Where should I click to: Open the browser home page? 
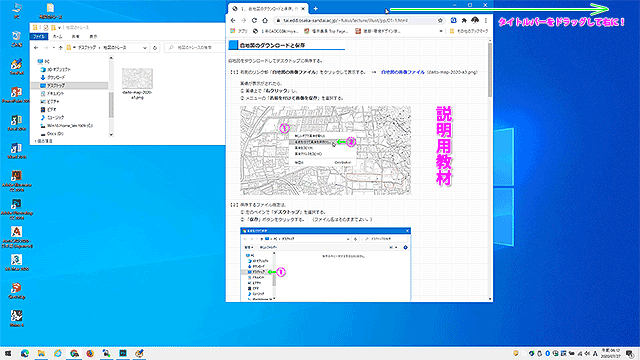coord(264,20)
